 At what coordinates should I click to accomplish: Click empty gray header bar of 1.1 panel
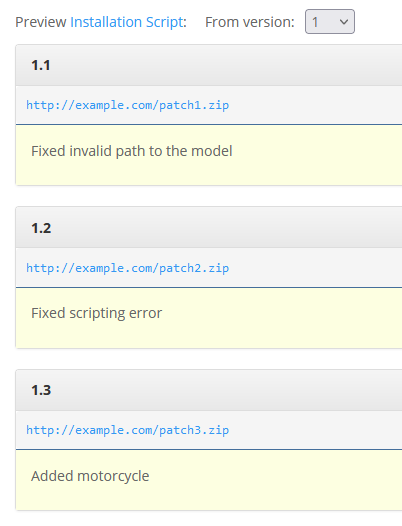(x=228, y=65)
